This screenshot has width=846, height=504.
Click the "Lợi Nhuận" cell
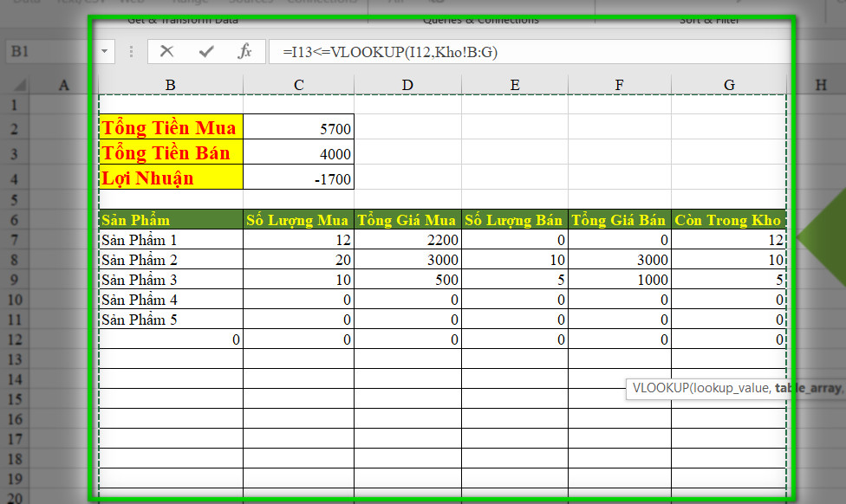pyautogui.click(x=171, y=177)
